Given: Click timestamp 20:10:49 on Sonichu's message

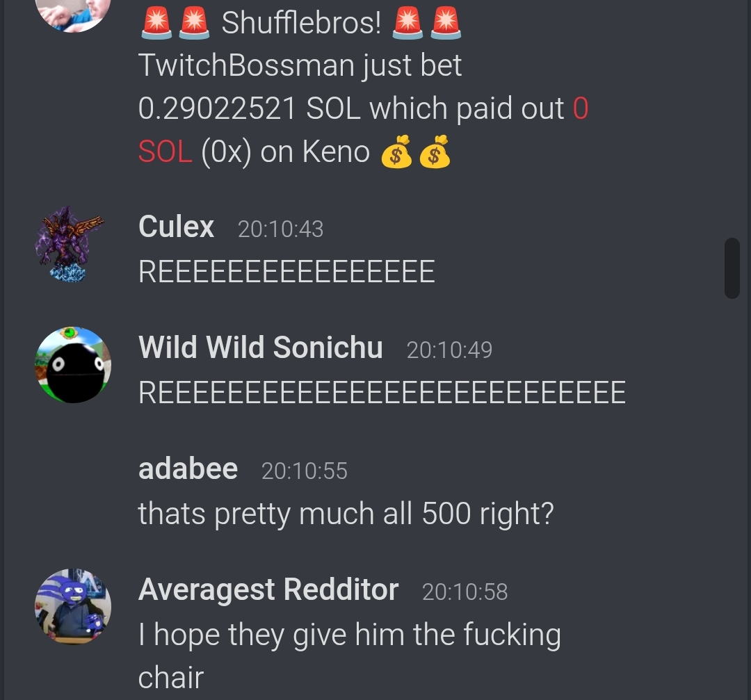Looking at the screenshot, I should pyautogui.click(x=449, y=350).
